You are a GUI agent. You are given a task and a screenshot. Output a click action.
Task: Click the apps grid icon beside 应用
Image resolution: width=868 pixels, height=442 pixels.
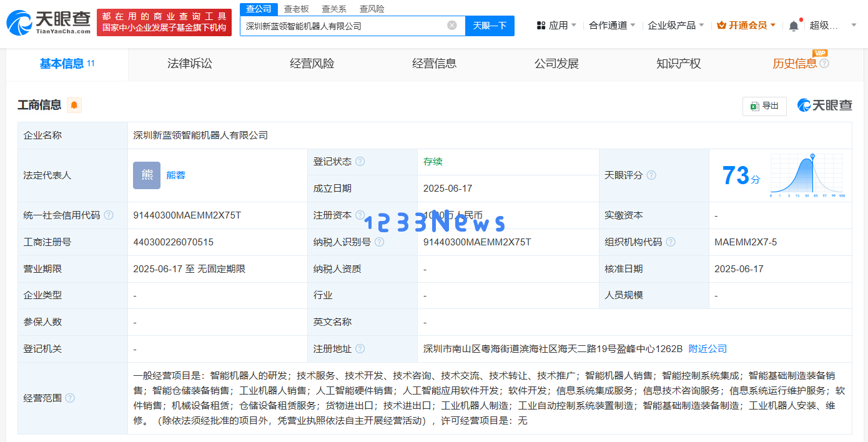[x=541, y=26]
